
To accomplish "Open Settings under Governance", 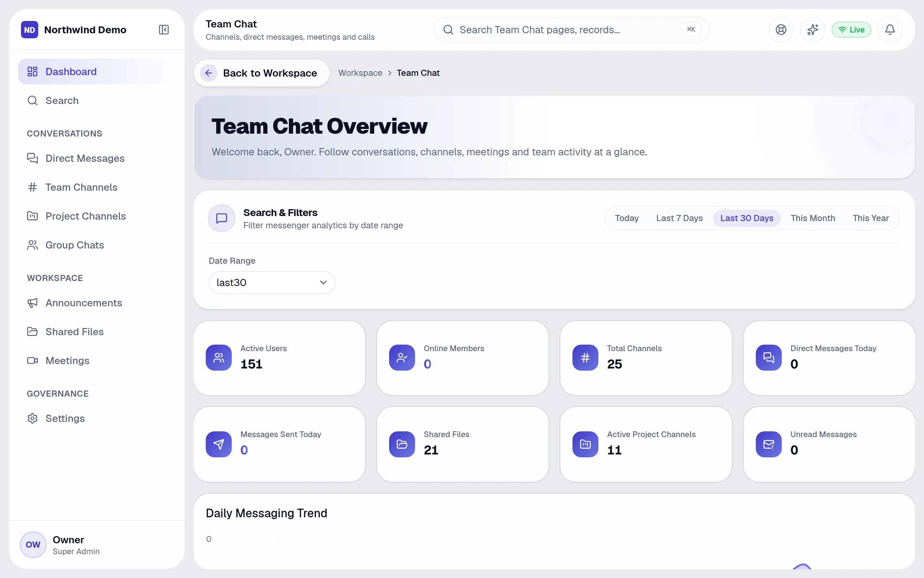I will click(97, 419).
